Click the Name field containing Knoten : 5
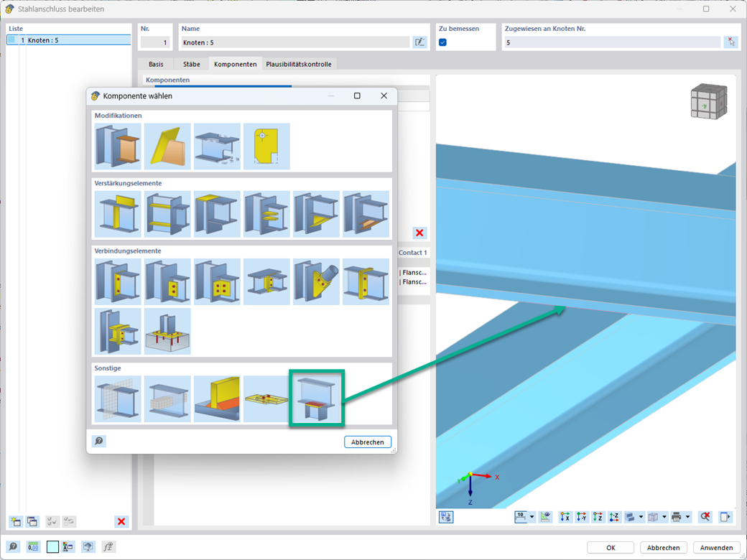747x560 pixels. pos(295,42)
